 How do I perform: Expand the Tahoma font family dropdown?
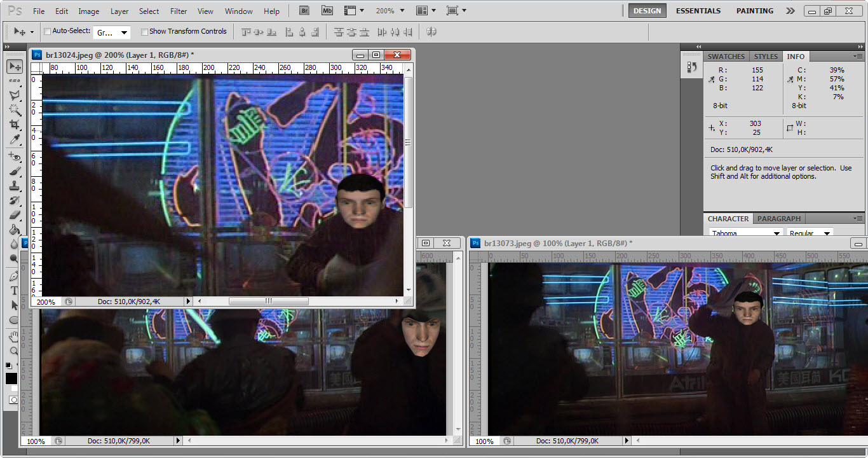[x=745, y=233]
